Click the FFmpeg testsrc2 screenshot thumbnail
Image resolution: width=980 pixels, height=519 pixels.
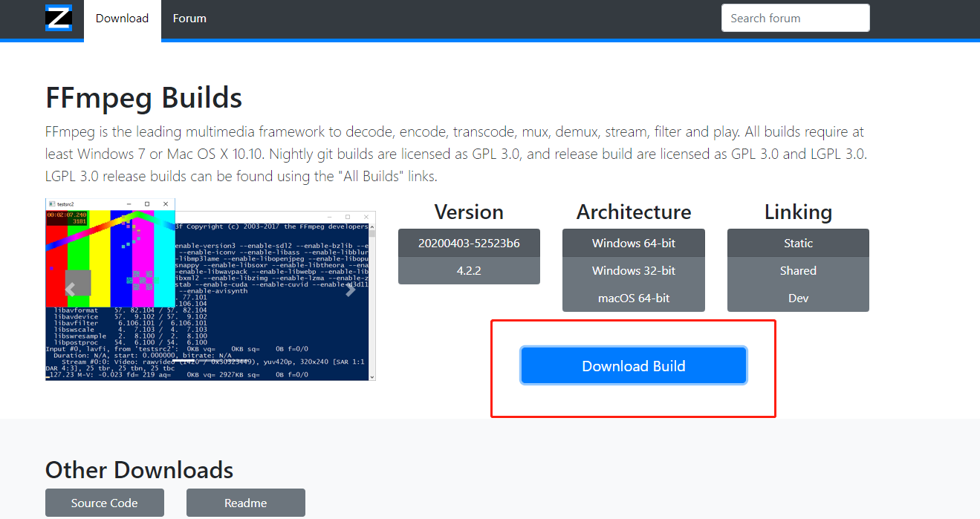pyautogui.click(x=210, y=290)
